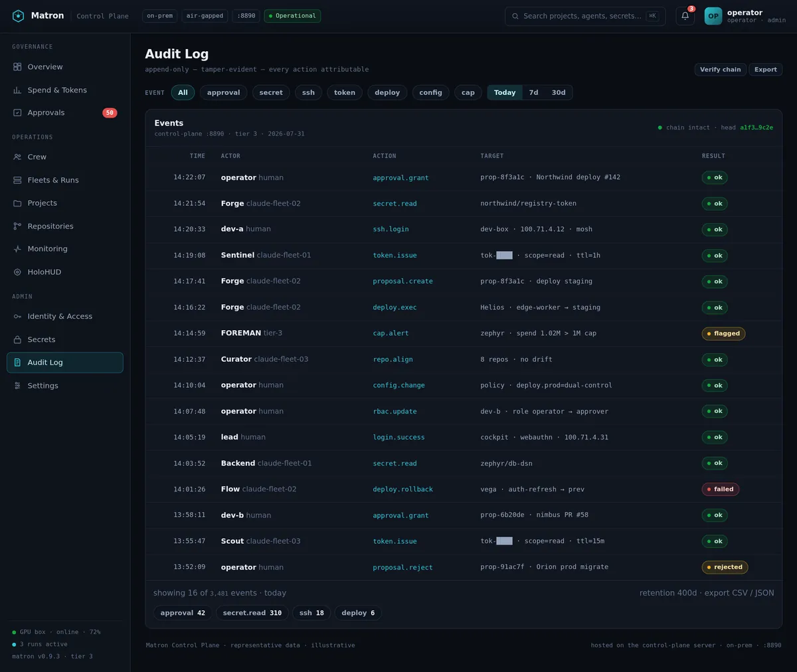Click the Matron hexagon logo icon
This screenshot has height=672, width=797.
(18, 16)
